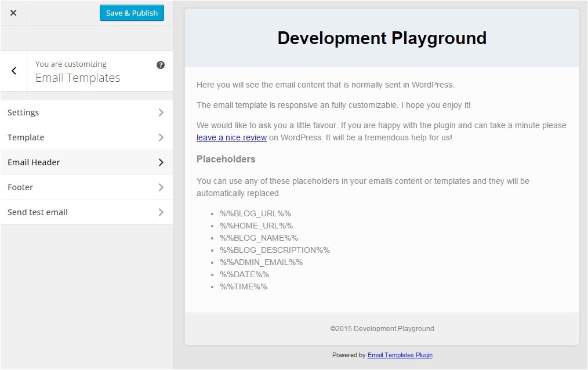The width and height of the screenshot is (588, 370).
Task: Open the help question mark icon
Action: pyautogui.click(x=161, y=65)
